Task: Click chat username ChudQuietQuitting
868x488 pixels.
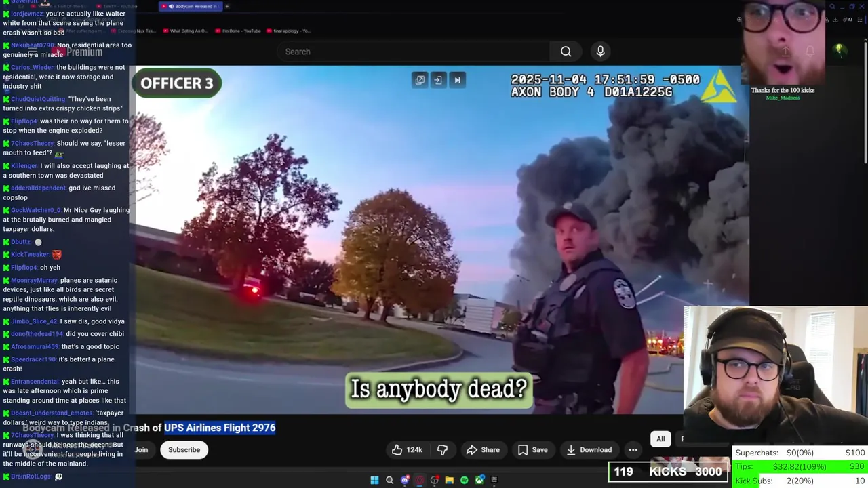Action: pos(38,99)
